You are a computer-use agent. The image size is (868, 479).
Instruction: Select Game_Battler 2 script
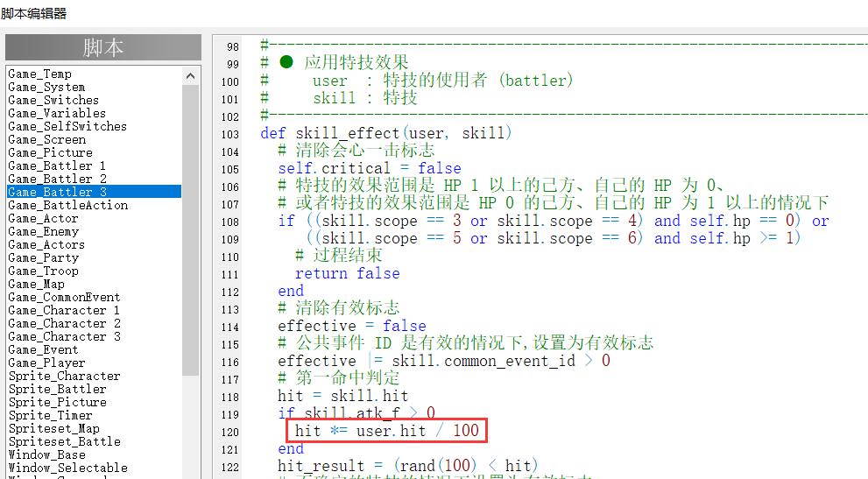coord(57,179)
